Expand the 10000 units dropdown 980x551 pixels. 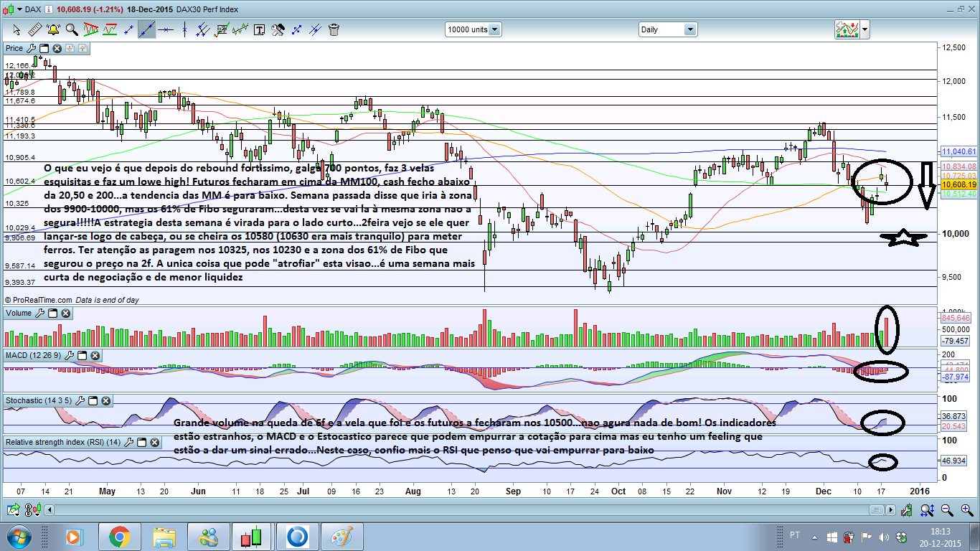click(473, 29)
